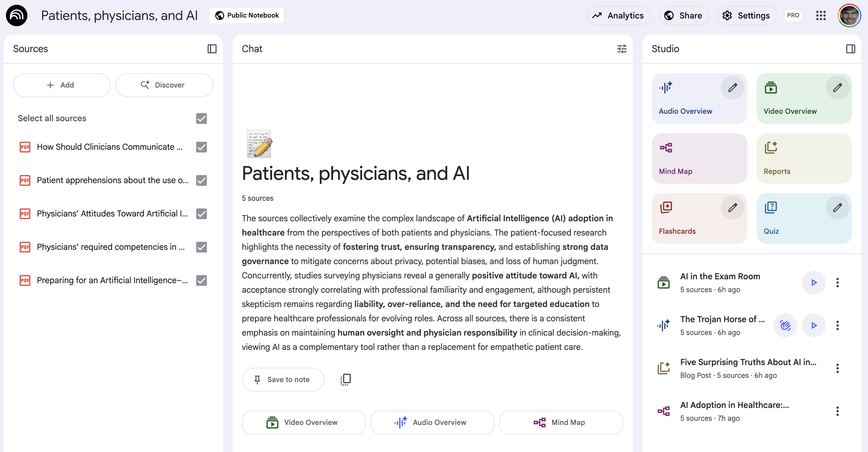Open the Analytics button
868x452 pixels.
(619, 15)
